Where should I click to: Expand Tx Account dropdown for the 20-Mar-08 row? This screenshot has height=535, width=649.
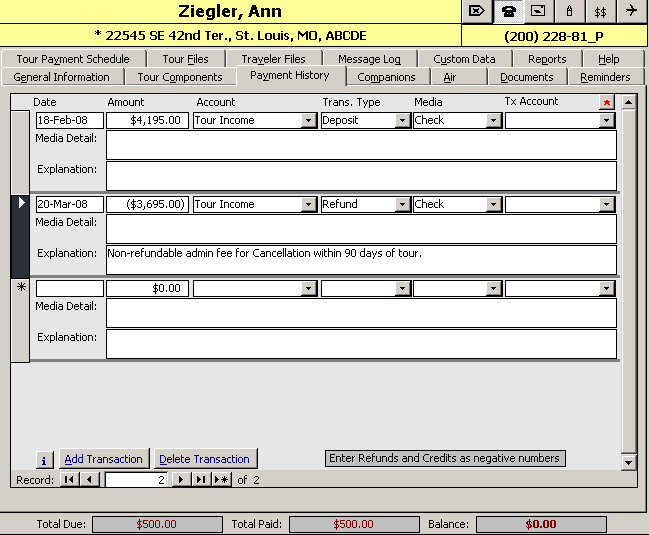(x=606, y=205)
